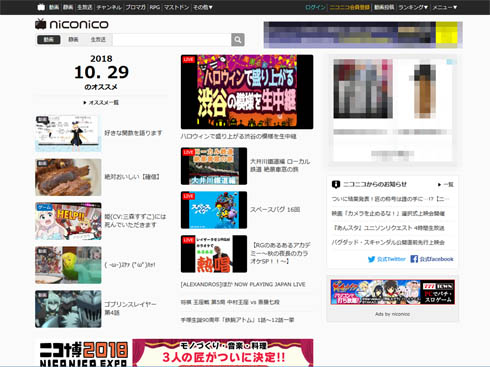The image size is (490, 367).
Task: Select the 生放送 search tab
Action: [x=98, y=39]
